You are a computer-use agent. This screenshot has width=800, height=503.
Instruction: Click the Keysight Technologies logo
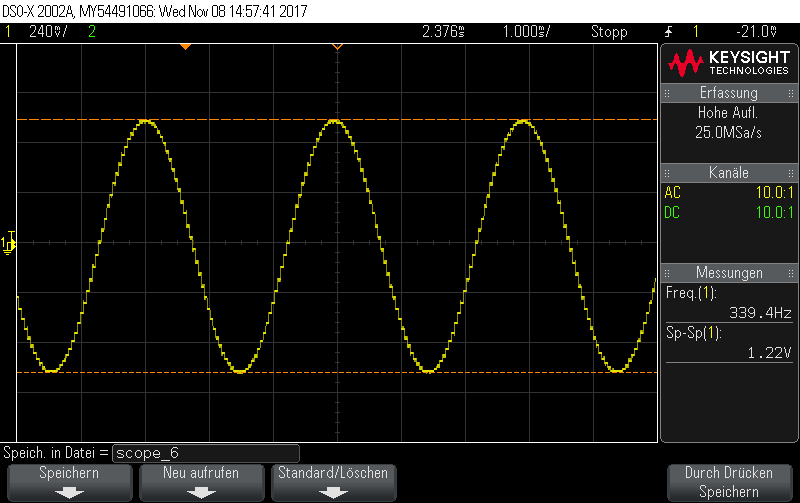(x=729, y=63)
